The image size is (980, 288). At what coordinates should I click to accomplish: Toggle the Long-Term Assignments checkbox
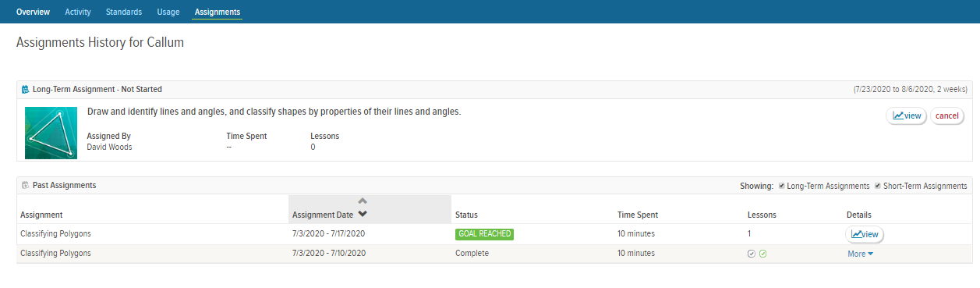[x=782, y=186]
